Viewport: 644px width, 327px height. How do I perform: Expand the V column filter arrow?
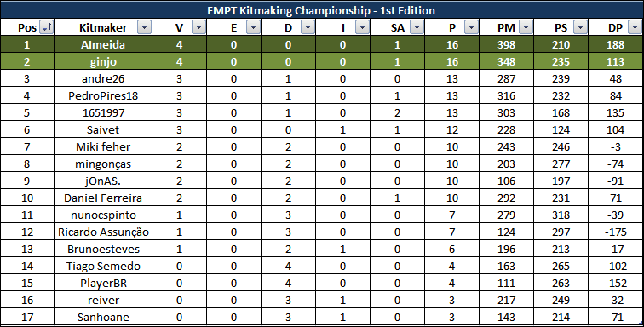[198, 27]
